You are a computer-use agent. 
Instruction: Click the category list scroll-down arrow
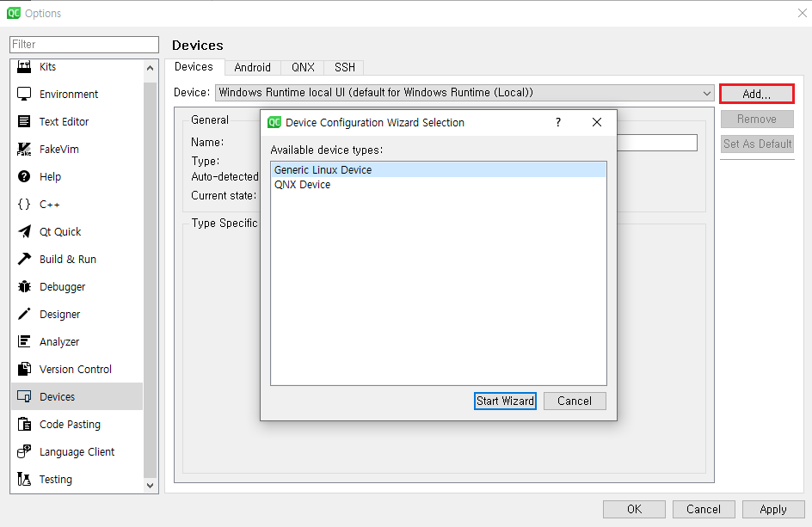coord(151,486)
